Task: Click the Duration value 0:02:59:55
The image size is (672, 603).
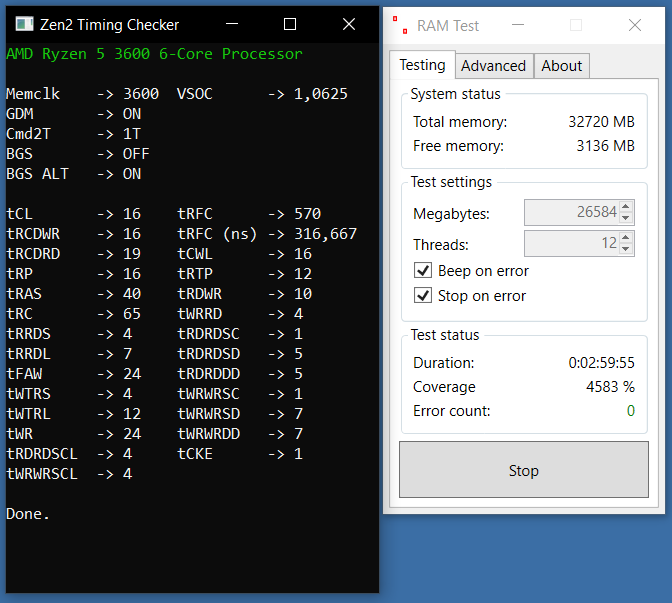Action: (x=601, y=363)
